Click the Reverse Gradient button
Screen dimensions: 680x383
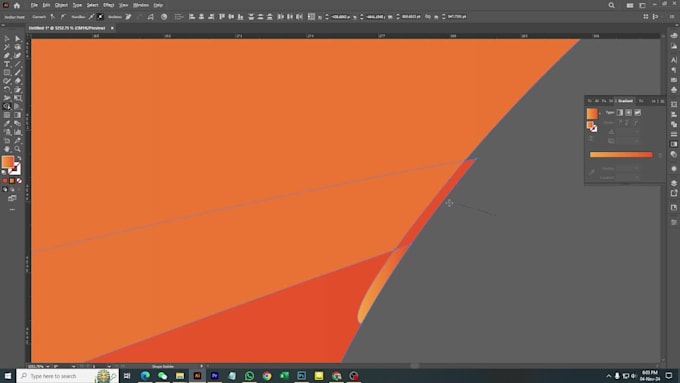[590, 139]
